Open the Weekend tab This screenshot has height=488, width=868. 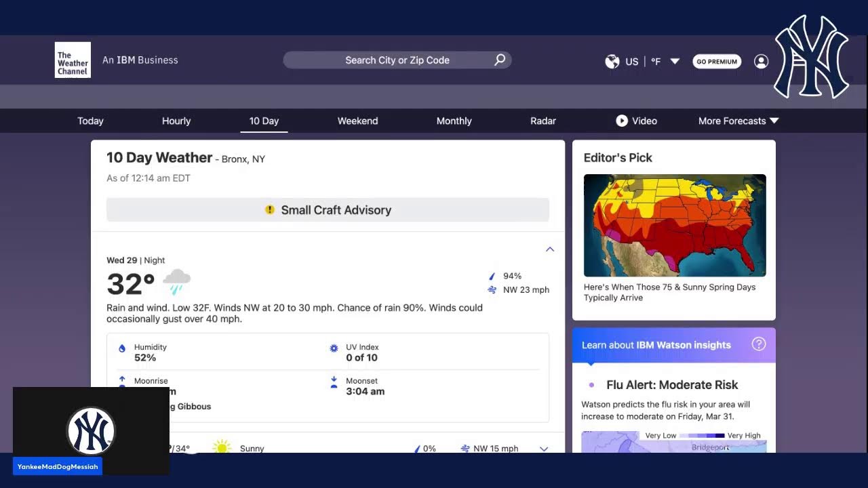(357, 121)
